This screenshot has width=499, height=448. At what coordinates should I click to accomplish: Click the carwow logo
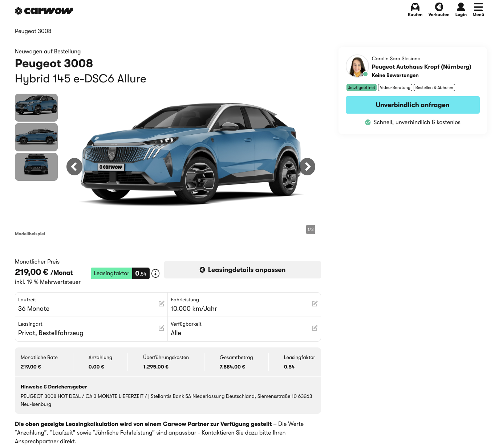point(44,11)
